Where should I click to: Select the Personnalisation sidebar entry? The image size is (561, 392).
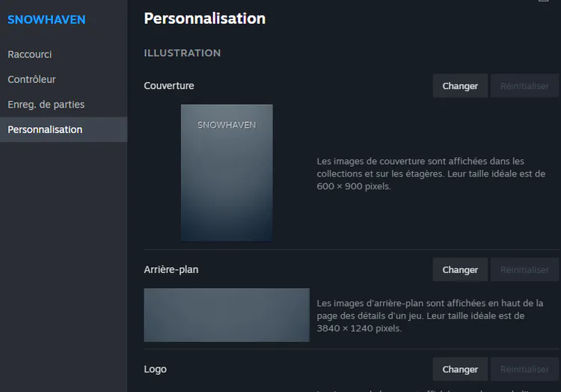(x=45, y=129)
